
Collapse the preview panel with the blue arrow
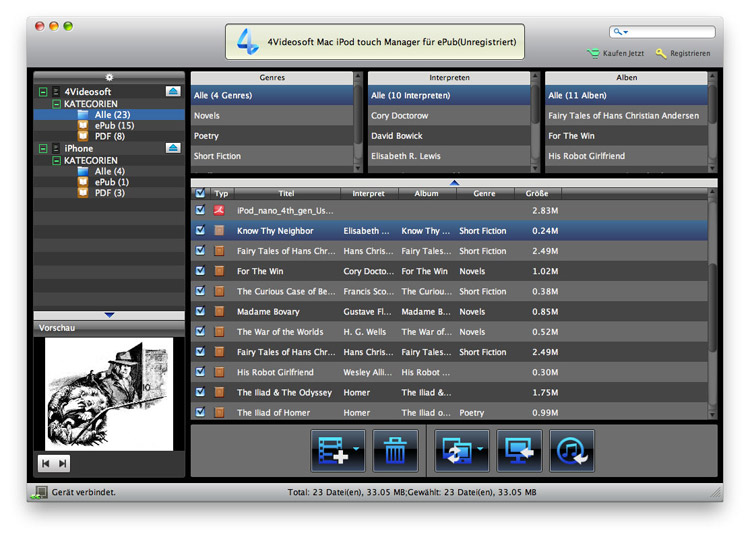pyautogui.click(x=109, y=315)
